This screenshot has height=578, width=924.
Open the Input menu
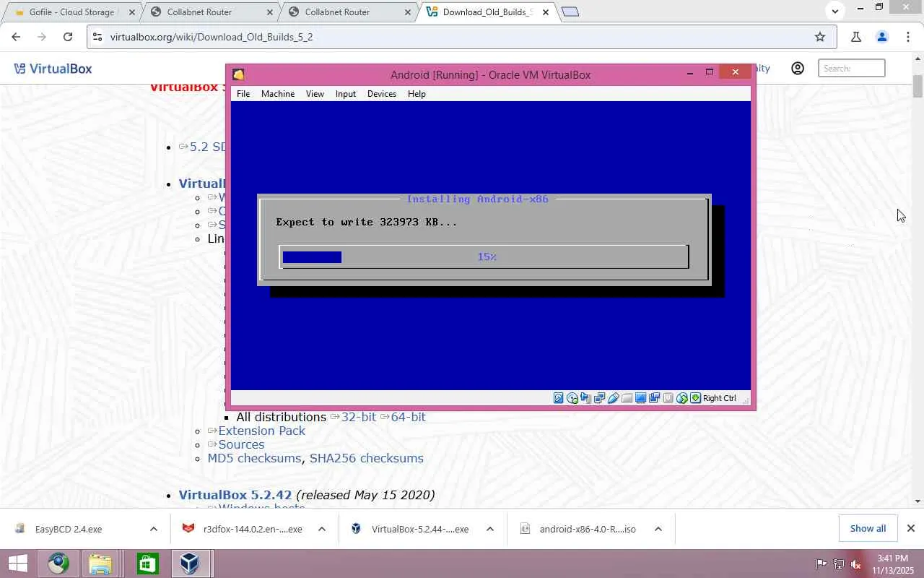point(346,94)
